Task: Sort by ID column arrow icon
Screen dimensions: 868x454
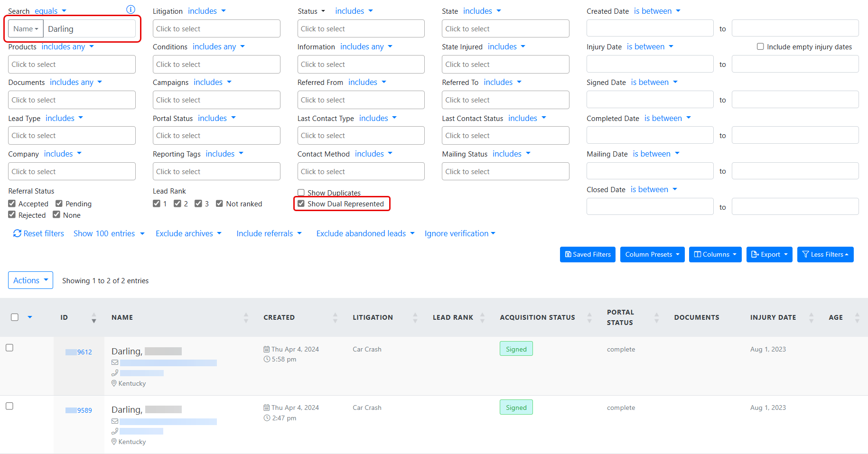Action: [x=94, y=318]
